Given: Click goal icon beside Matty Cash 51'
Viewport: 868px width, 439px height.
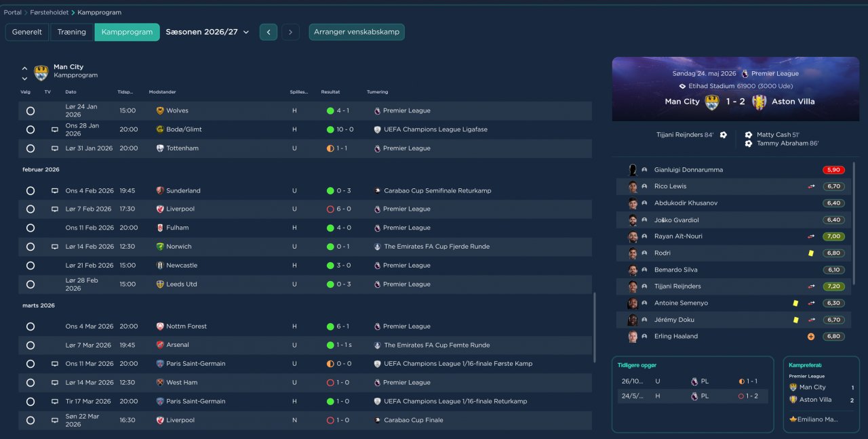Looking at the screenshot, I should pos(749,135).
